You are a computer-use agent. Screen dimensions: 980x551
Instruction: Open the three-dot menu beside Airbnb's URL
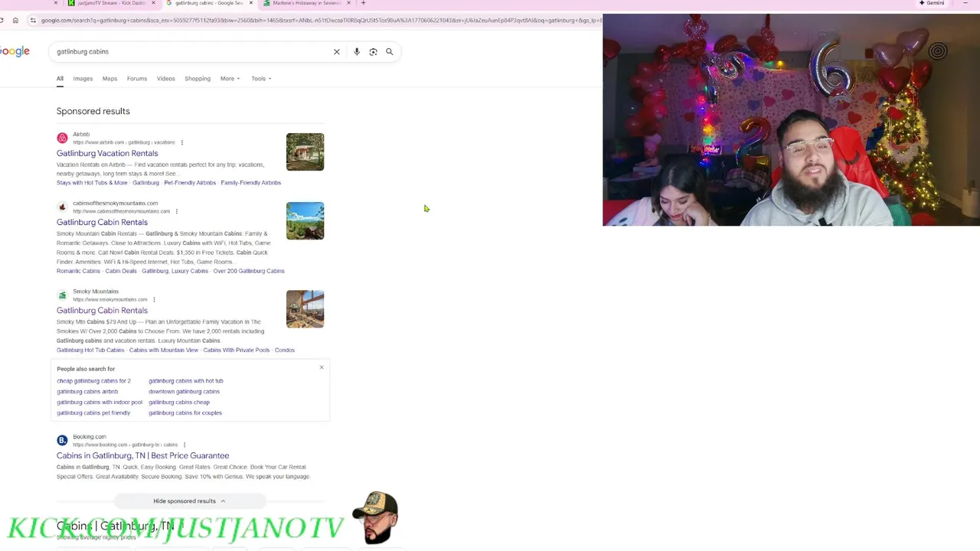[x=181, y=142]
